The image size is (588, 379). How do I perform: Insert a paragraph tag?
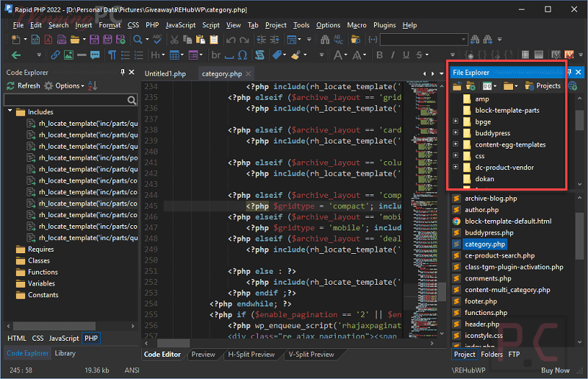[112, 55]
